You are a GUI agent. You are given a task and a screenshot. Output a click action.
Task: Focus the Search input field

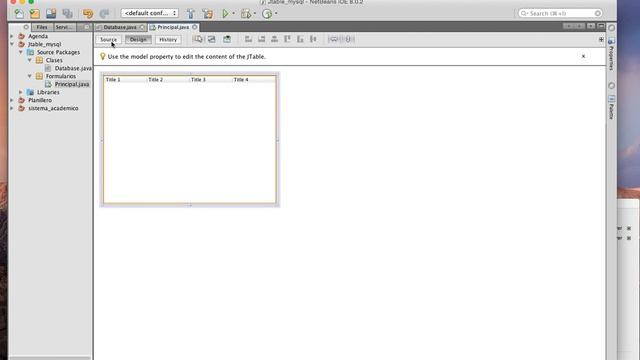coord(560,13)
